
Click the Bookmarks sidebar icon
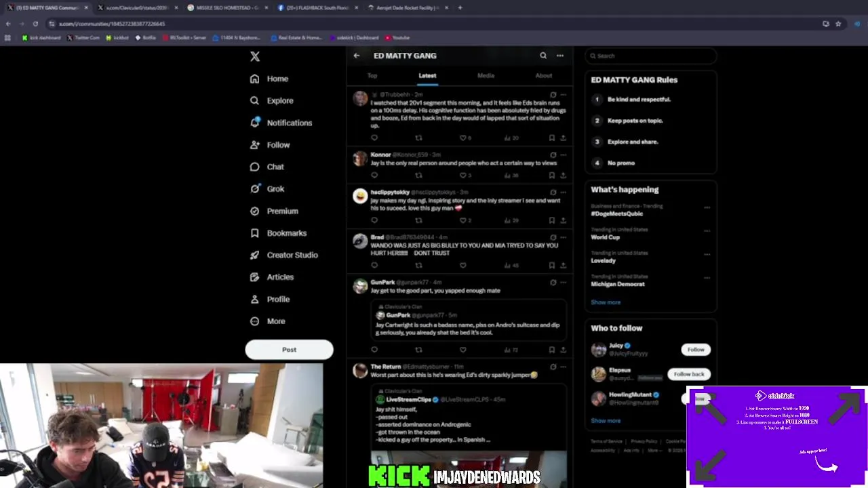click(254, 233)
